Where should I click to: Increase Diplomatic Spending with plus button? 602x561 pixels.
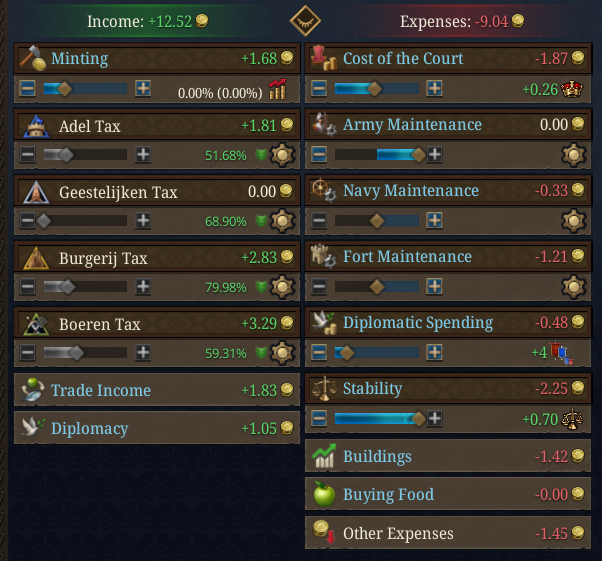[434, 353]
